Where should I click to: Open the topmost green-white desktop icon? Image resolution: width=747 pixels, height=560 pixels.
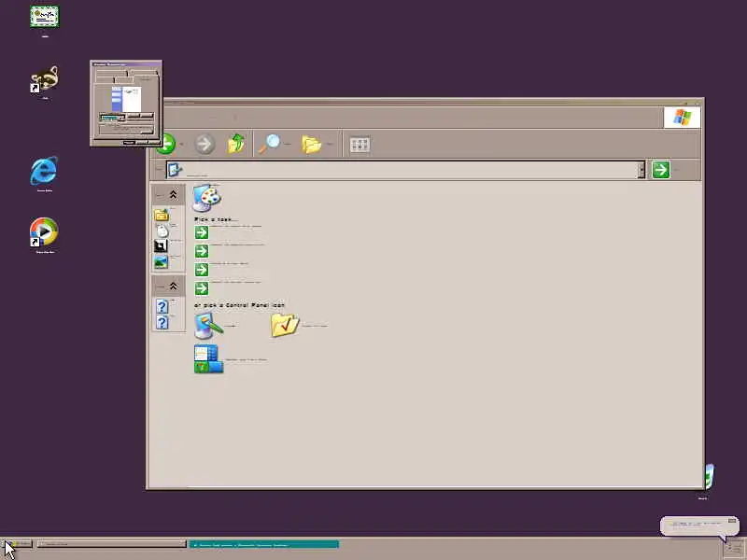44,17
